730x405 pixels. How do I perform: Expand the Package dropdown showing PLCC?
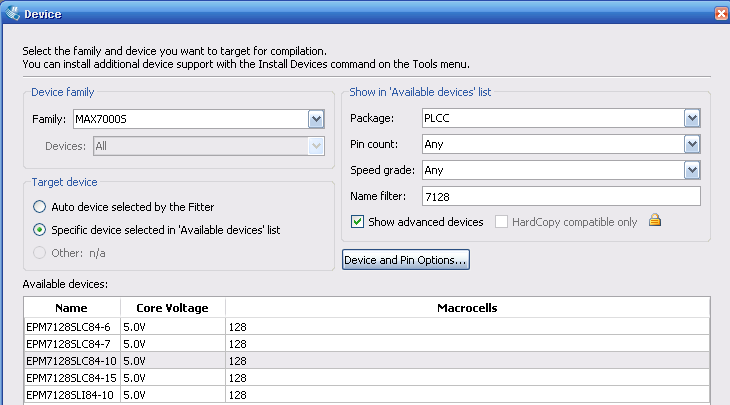[692, 118]
